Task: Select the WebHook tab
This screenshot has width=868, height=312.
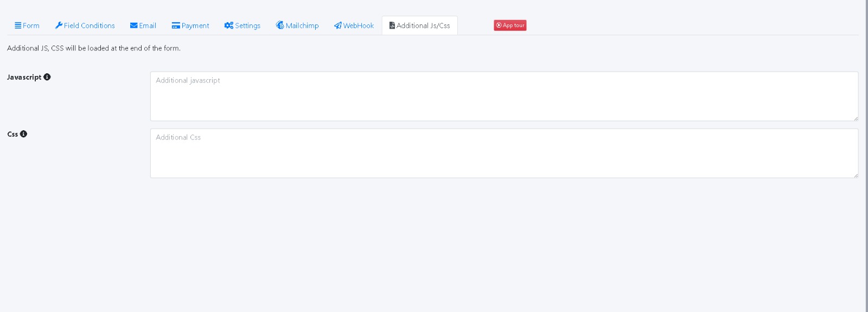Action: point(358,26)
